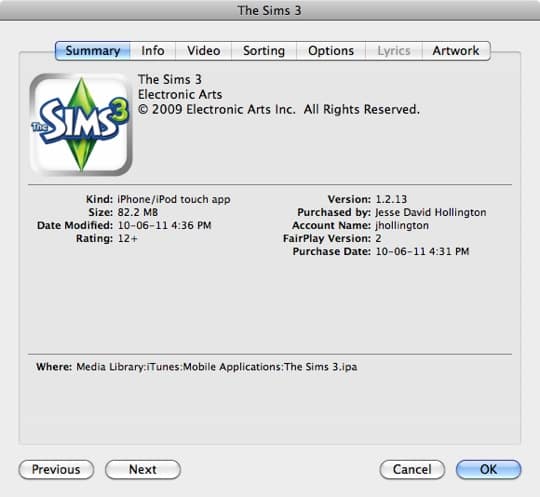Open the Video tab
The width and height of the screenshot is (540, 497).
tap(204, 51)
